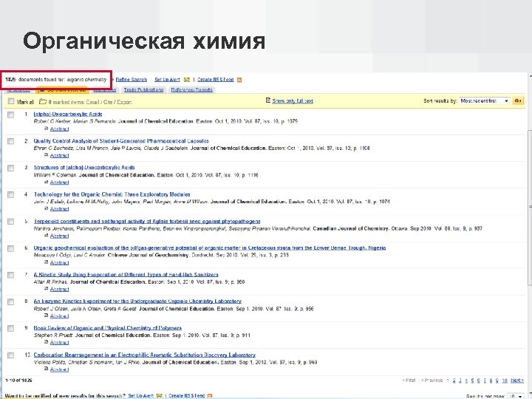Click the Set Up Alert link at top
This screenshot has width=532, height=399.
coord(167,79)
